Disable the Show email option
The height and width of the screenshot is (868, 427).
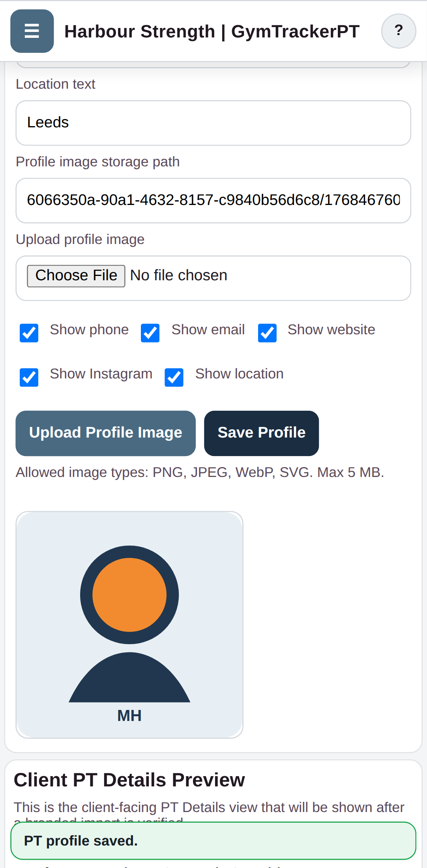(150, 333)
